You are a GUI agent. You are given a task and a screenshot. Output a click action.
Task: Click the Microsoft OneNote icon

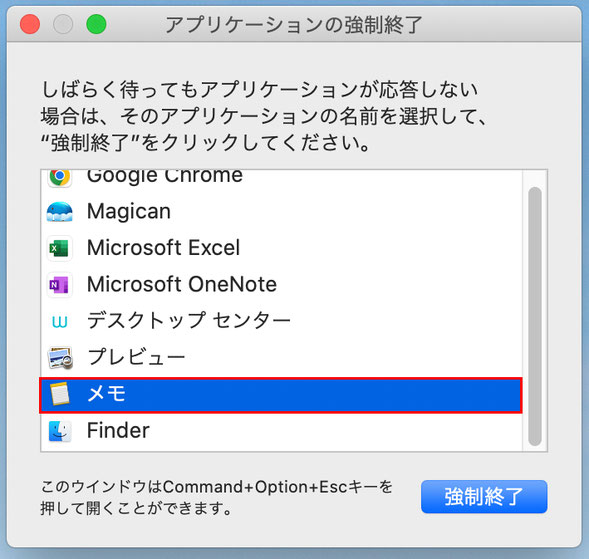click(x=60, y=285)
